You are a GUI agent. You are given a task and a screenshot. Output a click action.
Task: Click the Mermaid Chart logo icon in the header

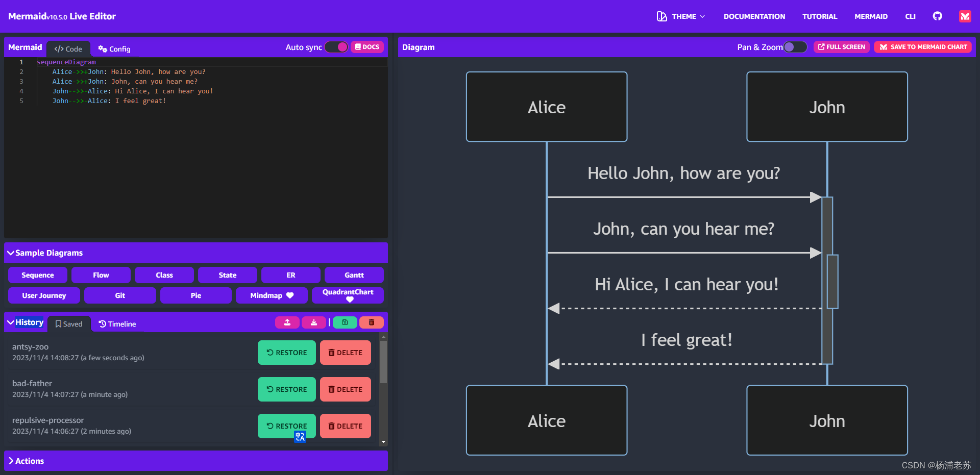click(965, 16)
